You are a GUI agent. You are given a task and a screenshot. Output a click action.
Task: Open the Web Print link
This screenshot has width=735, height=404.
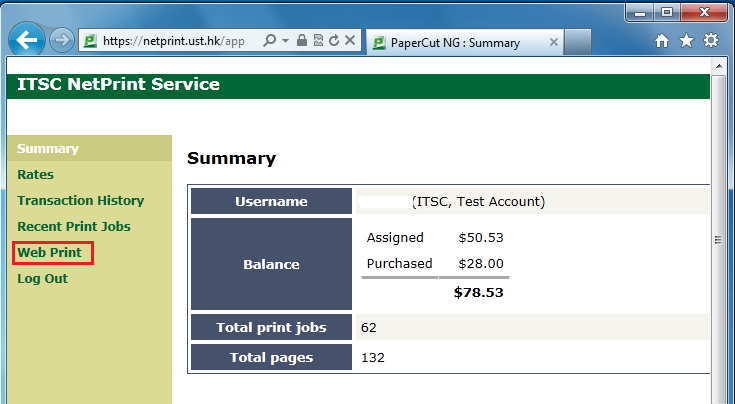(x=50, y=253)
